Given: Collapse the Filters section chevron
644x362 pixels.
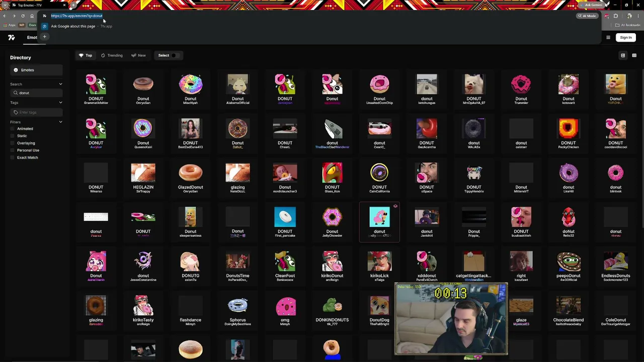Looking at the screenshot, I should coord(60,122).
